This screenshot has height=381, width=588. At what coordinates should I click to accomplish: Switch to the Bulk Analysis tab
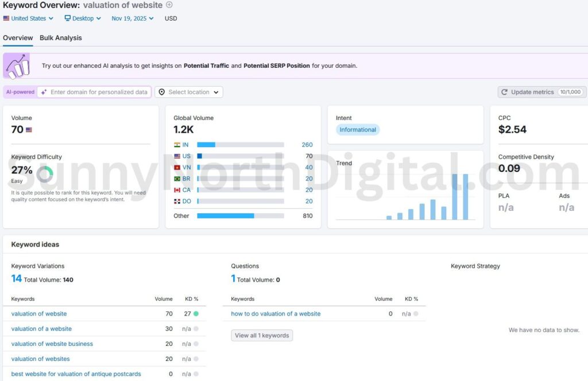[60, 37]
